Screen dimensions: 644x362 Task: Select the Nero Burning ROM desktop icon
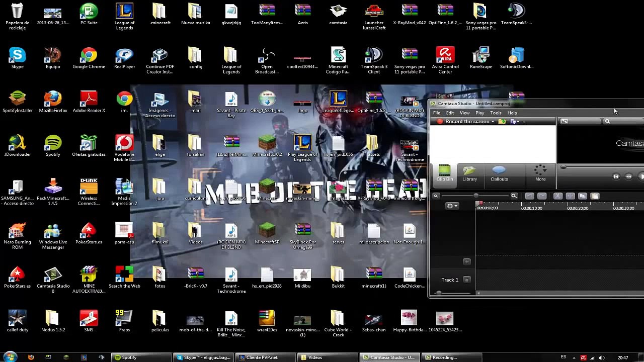click(x=17, y=237)
